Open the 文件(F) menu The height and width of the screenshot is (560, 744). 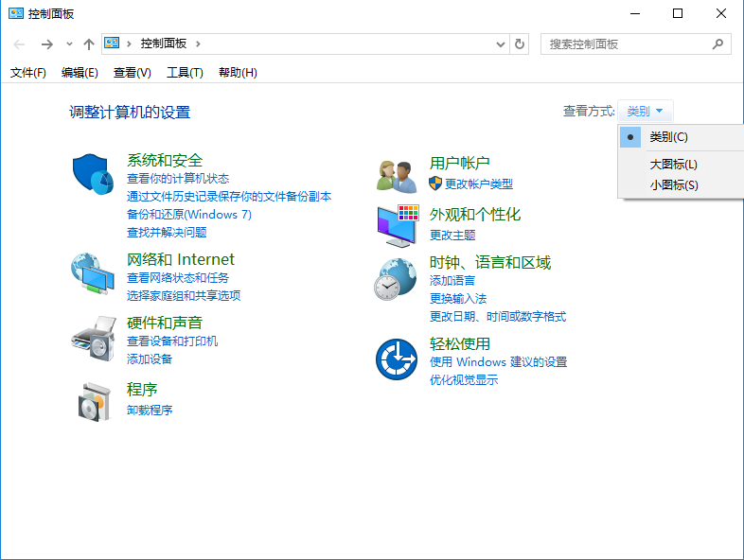click(x=27, y=73)
